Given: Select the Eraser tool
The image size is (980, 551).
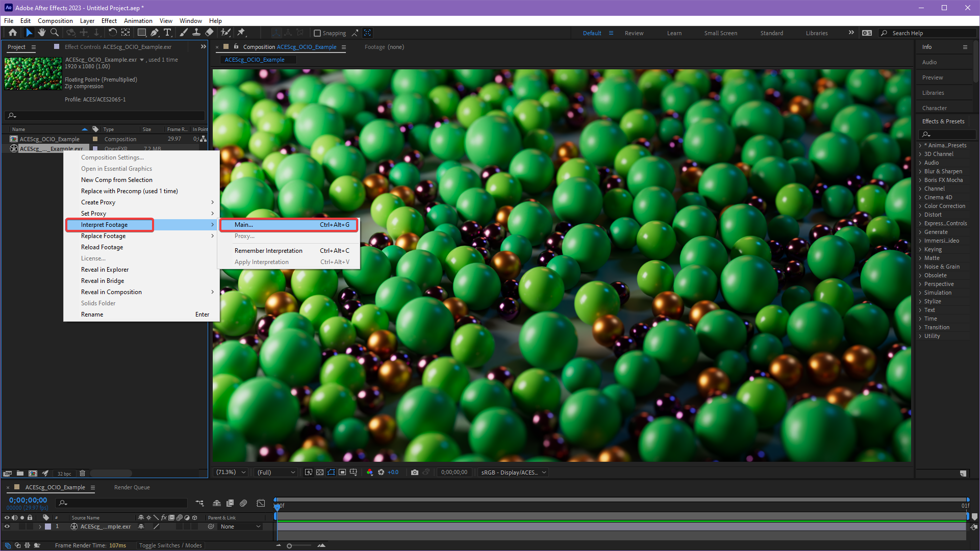Looking at the screenshot, I should (x=209, y=33).
